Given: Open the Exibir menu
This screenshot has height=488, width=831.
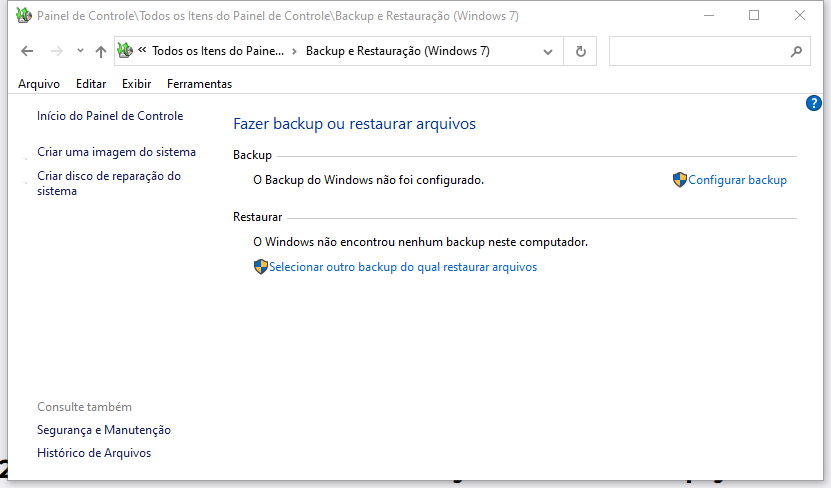Looking at the screenshot, I should [136, 84].
